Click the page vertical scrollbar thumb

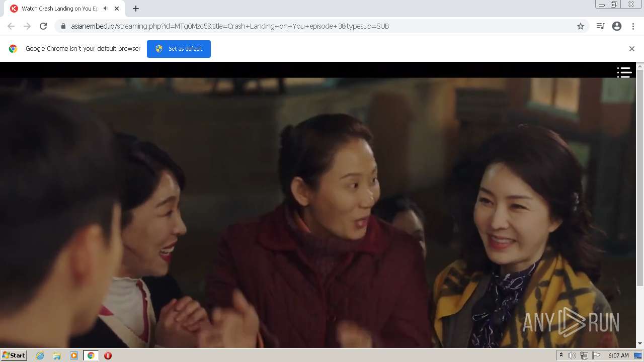coord(640,178)
